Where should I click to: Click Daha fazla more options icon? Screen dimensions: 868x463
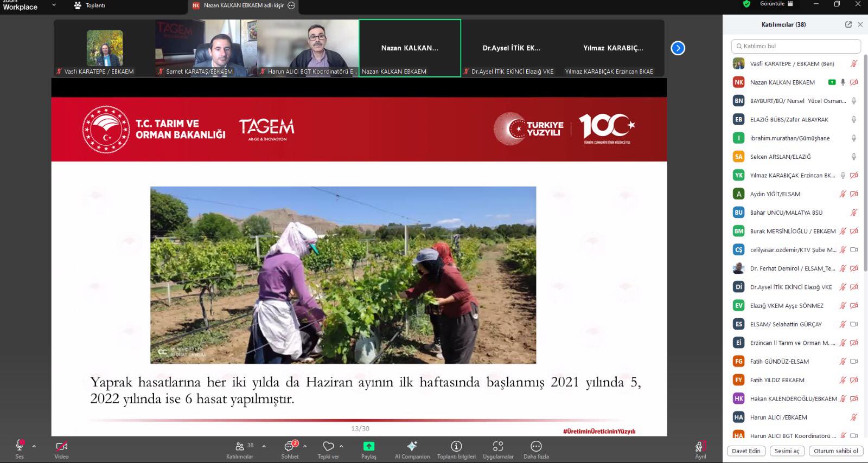(536, 446)
